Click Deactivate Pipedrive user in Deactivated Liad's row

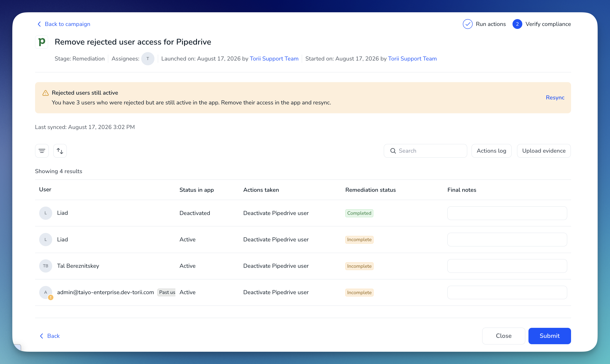point(276,213)
